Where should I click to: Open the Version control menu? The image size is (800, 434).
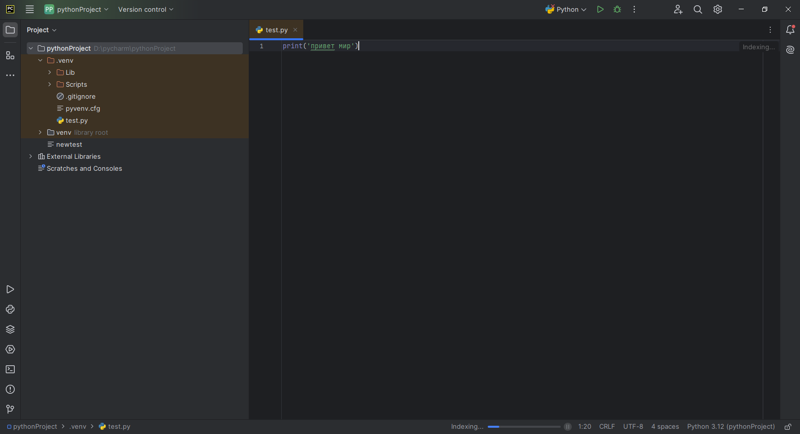[x=146, y=10]
